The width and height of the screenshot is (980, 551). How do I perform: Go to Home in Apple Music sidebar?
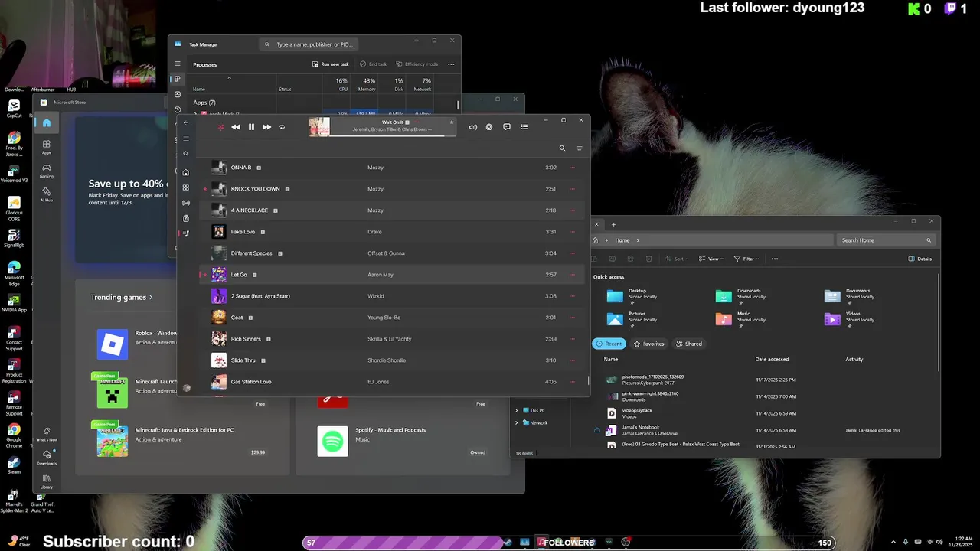(x=186, y=173)
